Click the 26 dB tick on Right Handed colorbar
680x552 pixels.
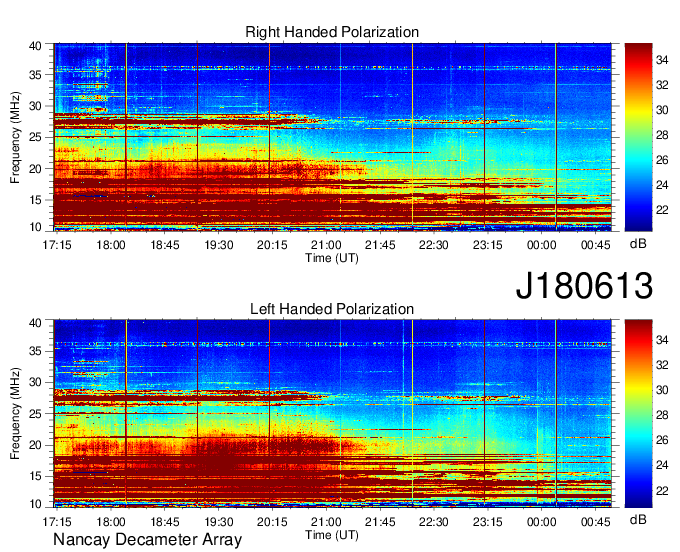662,160
